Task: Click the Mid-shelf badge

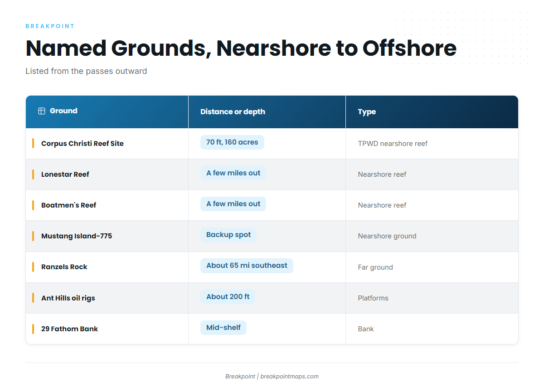Action: point(223,328)
